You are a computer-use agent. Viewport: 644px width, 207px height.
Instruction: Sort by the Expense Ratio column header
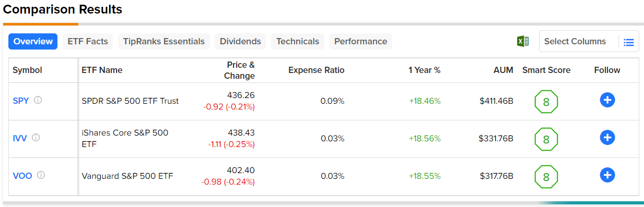coord(316,70)
